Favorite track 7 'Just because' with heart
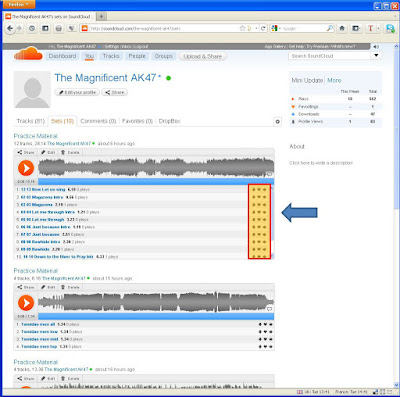The image size is (400, 397). tap(259, 234)
